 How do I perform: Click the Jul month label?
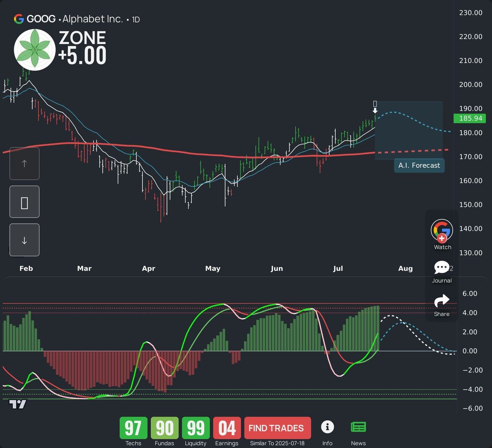pyautogui.click(x=338, y=268)
